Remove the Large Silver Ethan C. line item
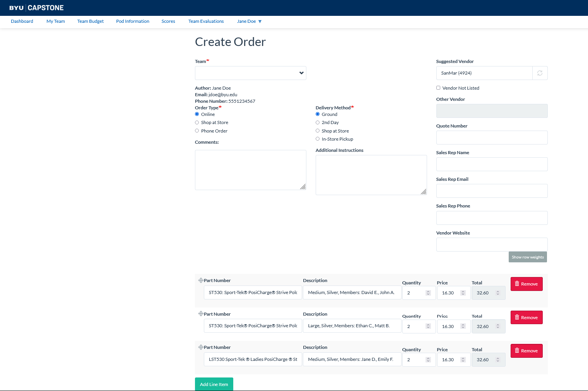Screen dimensions: 588x391 526,318
